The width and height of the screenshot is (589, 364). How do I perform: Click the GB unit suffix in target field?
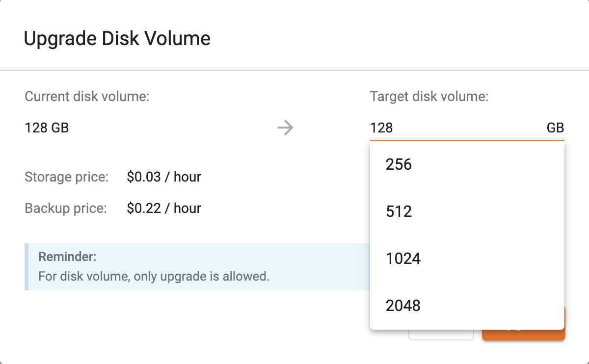tap(555, 128)
